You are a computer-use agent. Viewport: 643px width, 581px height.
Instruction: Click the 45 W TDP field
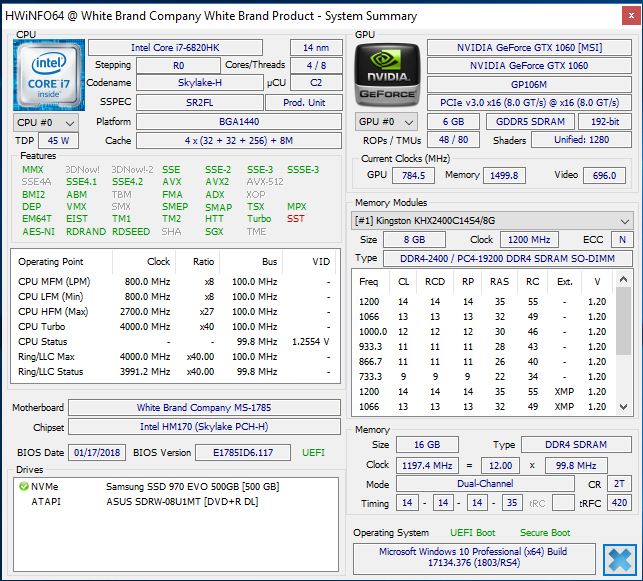coord(58,141)
